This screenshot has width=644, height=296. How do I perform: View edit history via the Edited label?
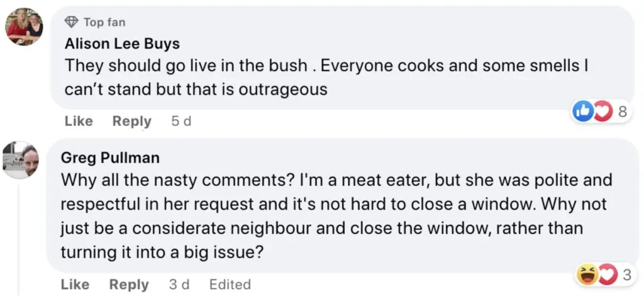[x=230, y=285]
